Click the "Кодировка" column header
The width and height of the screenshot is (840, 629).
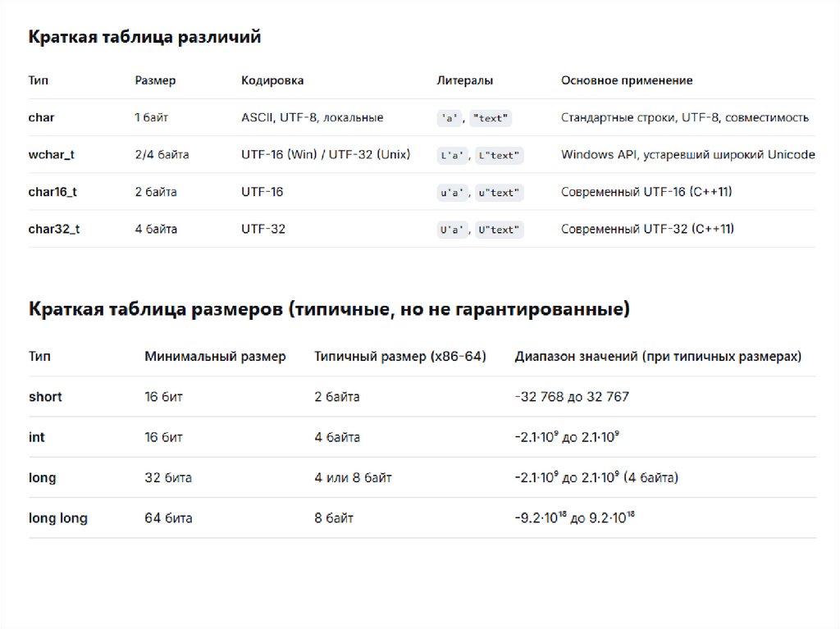click(272, 80)
